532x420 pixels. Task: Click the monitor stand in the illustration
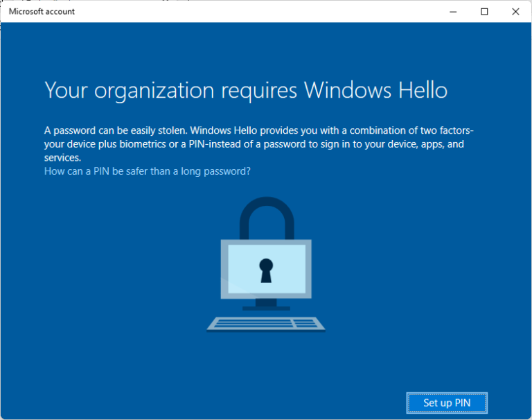266,304
